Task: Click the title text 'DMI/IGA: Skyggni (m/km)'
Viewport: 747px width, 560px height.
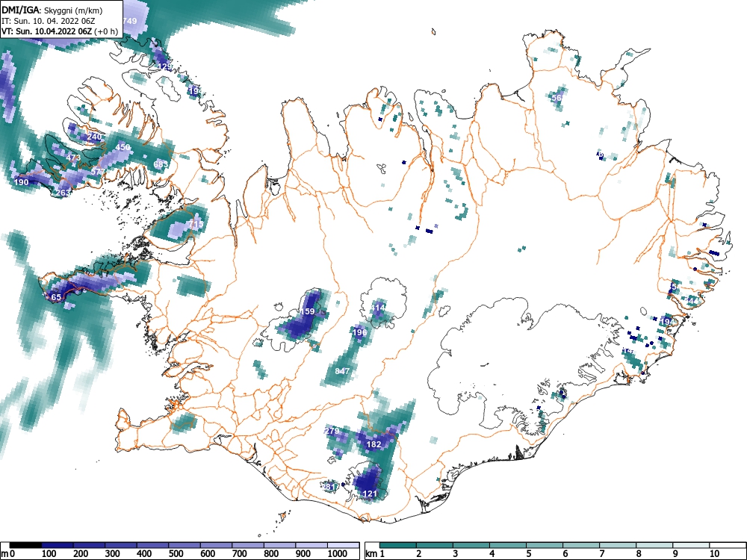Action: coord(52,10)
